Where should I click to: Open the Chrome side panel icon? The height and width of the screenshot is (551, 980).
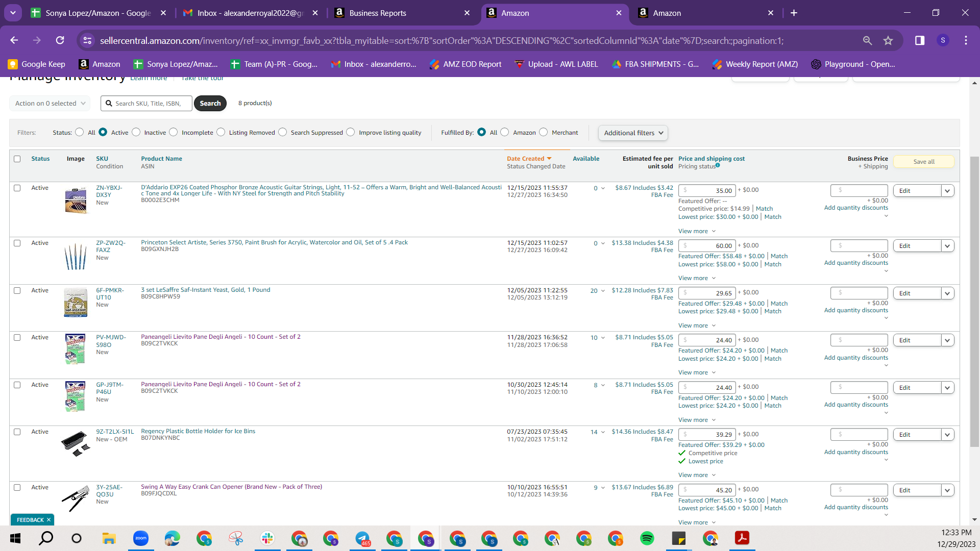pos(920,40)
